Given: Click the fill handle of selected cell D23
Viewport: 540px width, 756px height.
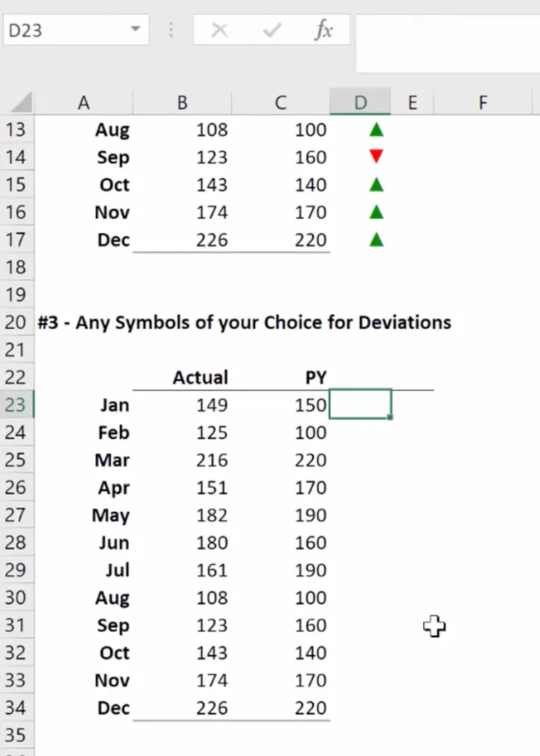Looking at the screenshot, I should coord(391,418).
